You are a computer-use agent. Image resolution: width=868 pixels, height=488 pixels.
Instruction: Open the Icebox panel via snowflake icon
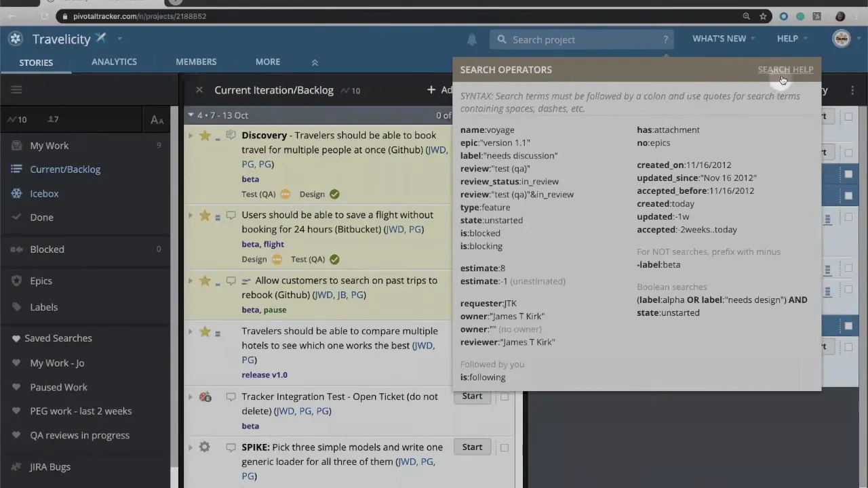[15, 193]
